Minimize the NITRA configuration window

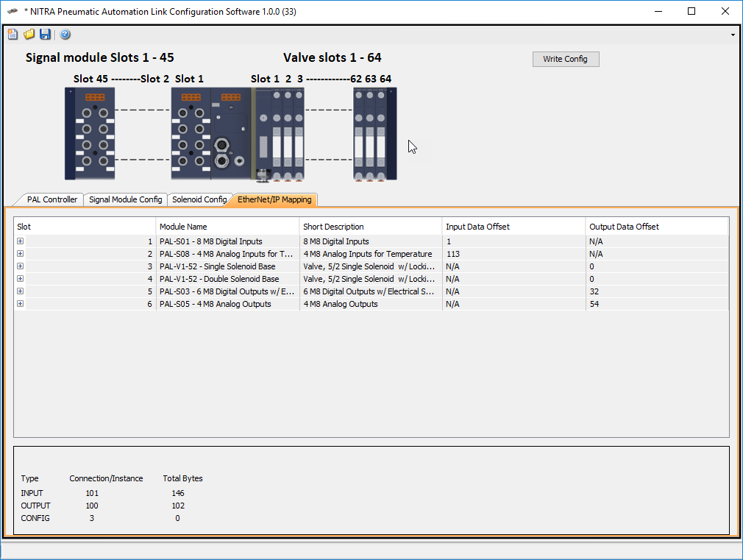click(658, 11)
